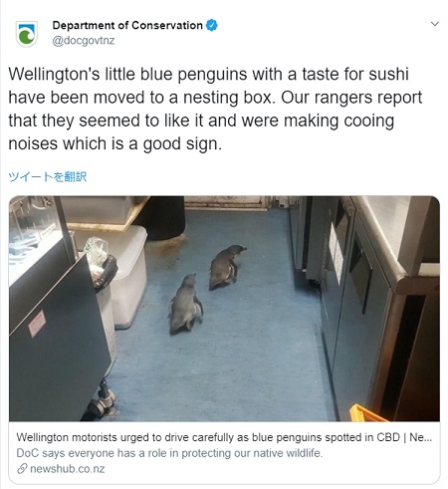Click the link chain icon beside newshub.co.nz
Viewport: 448px width, 489px height.
click(22, 469)
